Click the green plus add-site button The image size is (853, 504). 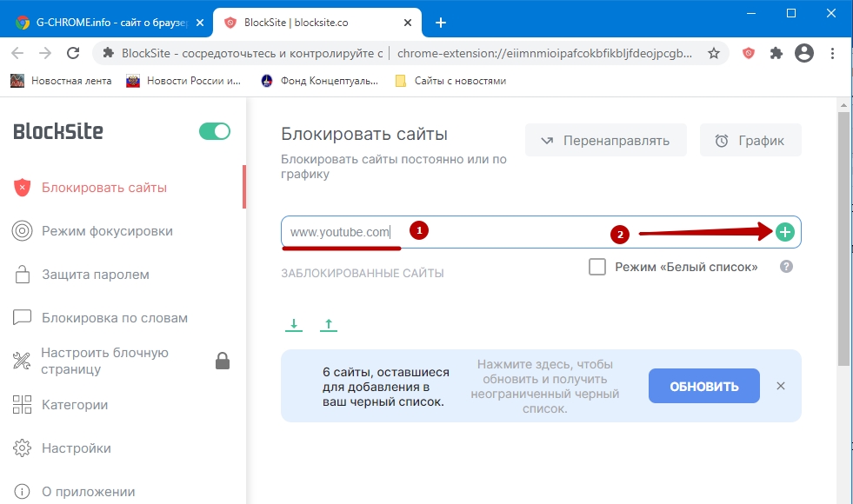(x=785, y=232)
